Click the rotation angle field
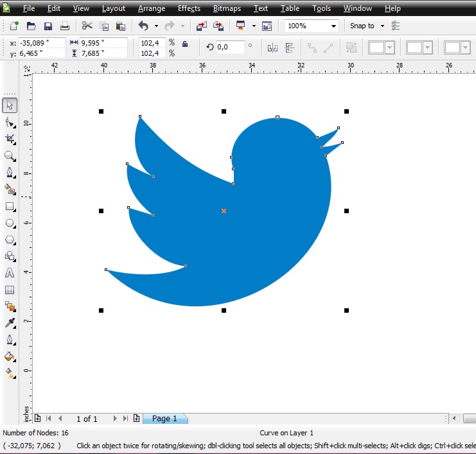 [x=230, y=47]
